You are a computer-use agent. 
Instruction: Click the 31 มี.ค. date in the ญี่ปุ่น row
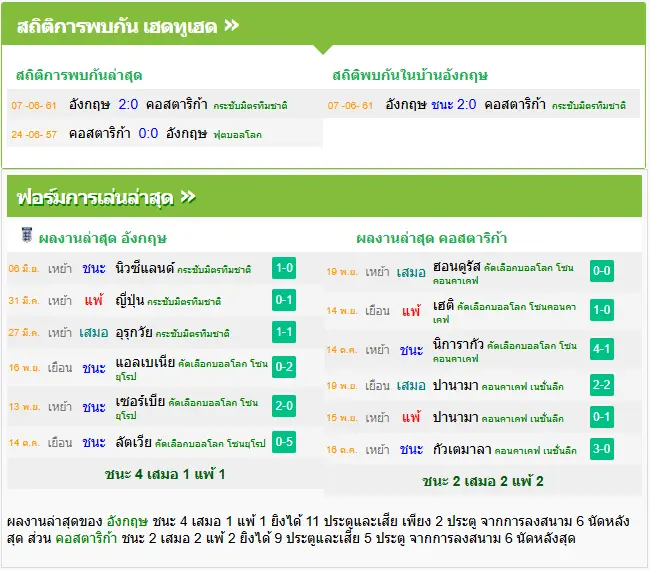tap(24, 301)
